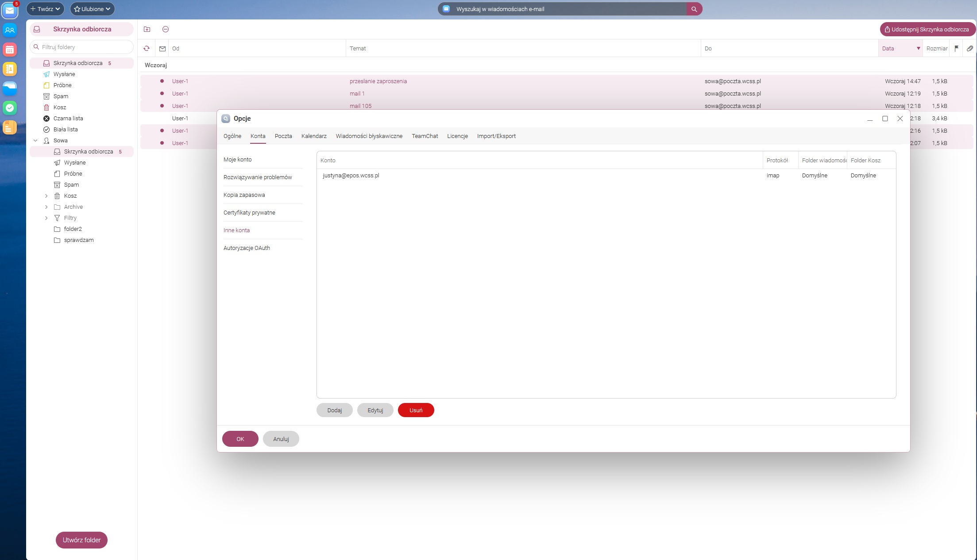Sort by attachment paperclip column
The width and height of the screenshot is (977, 560).
(x=969, y=48)
